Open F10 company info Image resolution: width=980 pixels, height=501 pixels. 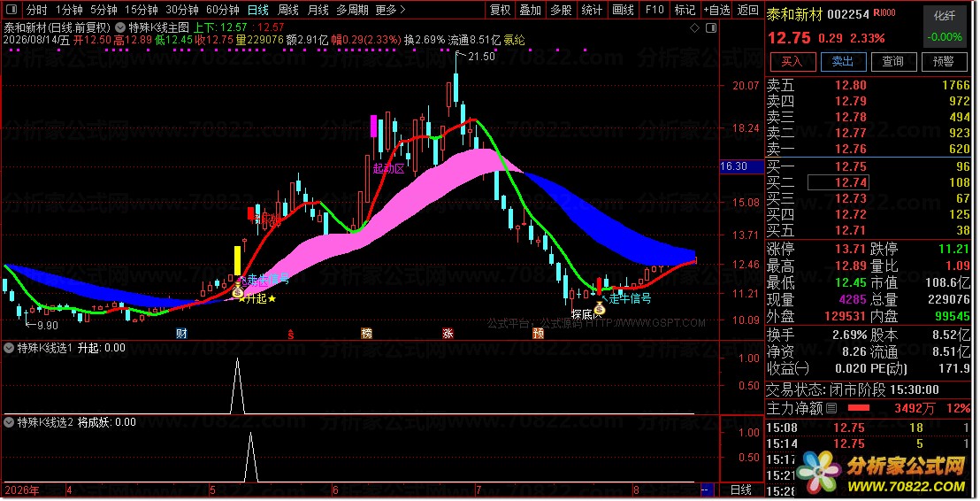tap(655, 10)
